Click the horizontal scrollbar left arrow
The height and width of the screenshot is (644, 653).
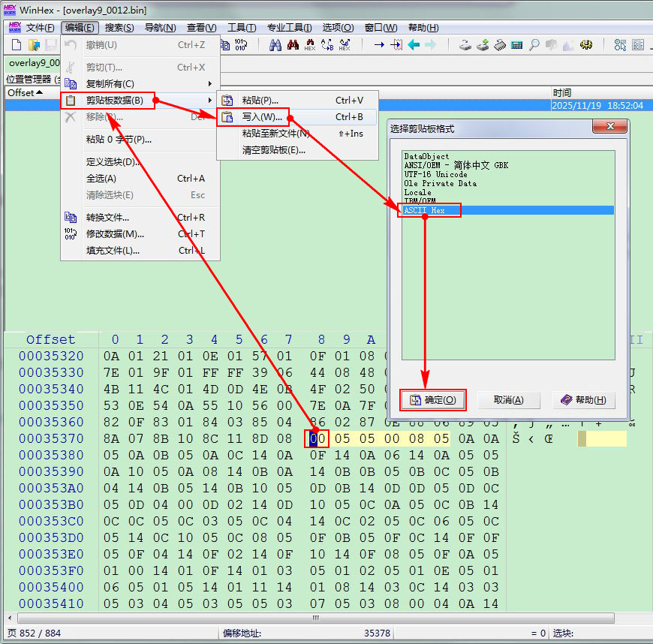tap(10, 618)
